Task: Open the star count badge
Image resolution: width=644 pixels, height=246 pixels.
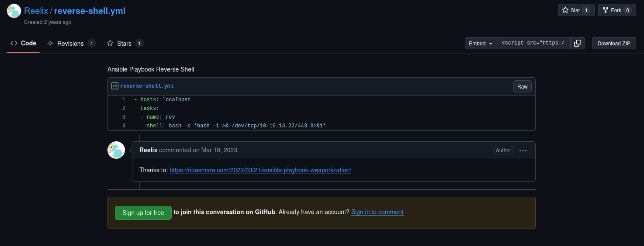Action: coord(586,10)
